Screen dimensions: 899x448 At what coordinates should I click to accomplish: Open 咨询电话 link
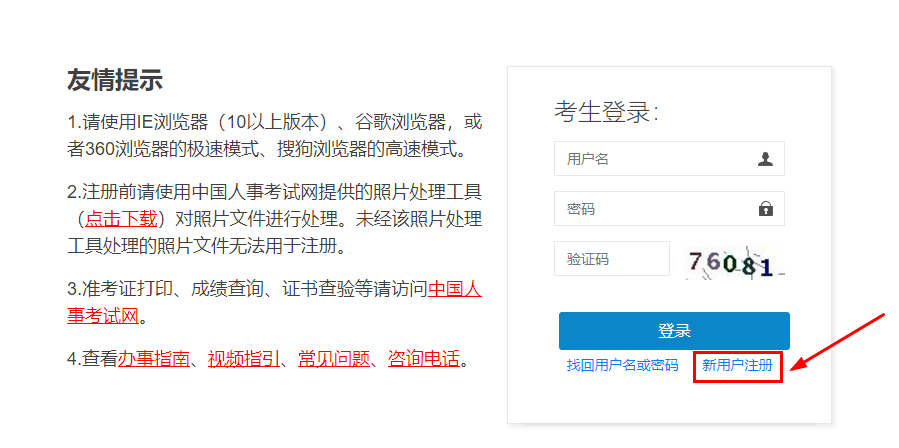click(x=424, y=359)
